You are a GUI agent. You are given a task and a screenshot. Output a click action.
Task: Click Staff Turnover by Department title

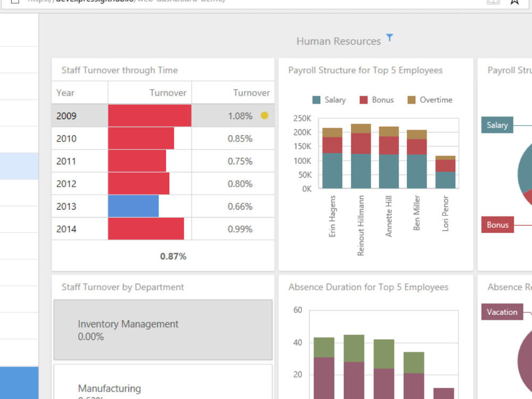tap(122, 287)
